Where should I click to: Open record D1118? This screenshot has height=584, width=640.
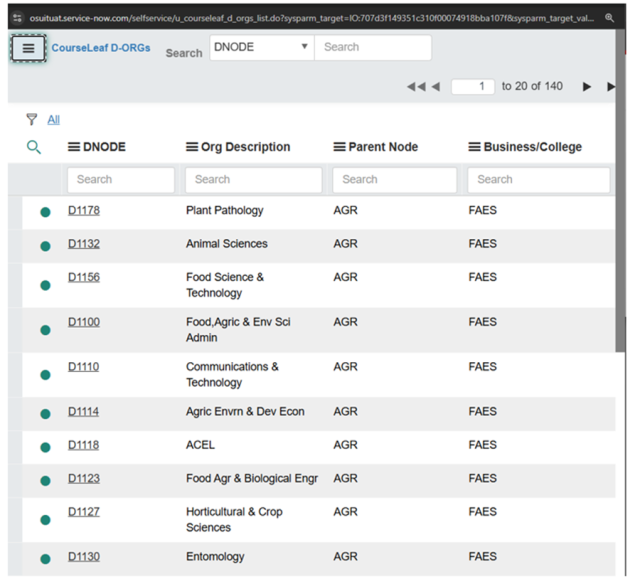[x=83, y=445]
